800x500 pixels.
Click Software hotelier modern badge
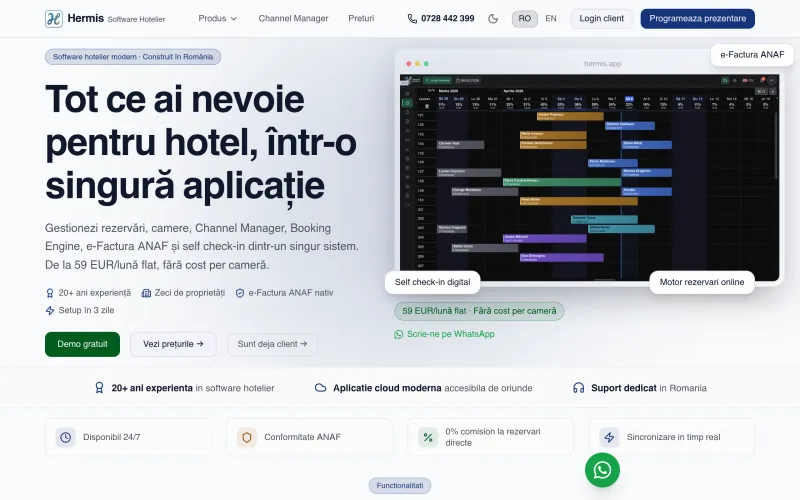point(133,57)
